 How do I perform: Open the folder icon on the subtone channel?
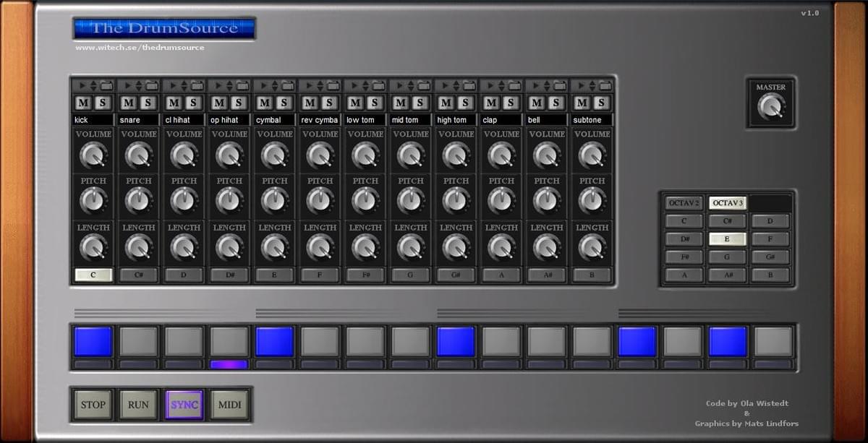(607, 85)
